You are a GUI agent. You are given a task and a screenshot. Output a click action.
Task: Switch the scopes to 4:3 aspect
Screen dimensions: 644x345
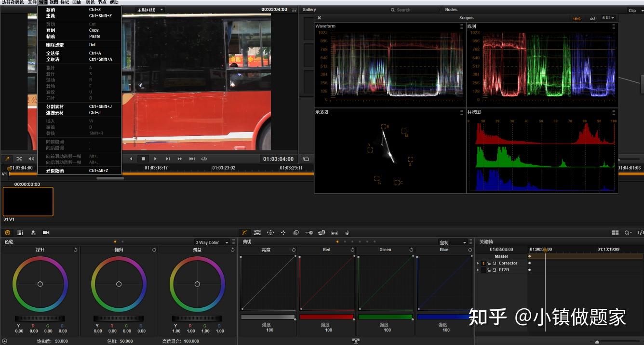tap(592, 19)
